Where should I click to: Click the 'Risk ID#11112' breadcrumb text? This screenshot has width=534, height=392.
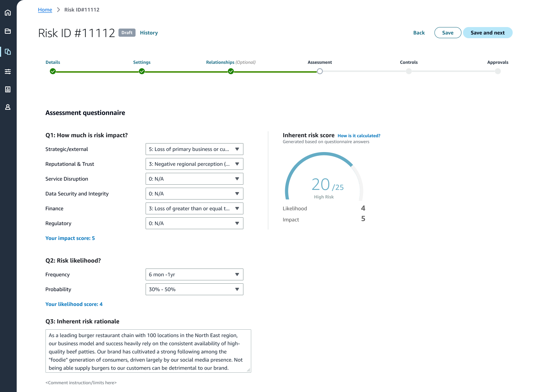click(82, 10)
